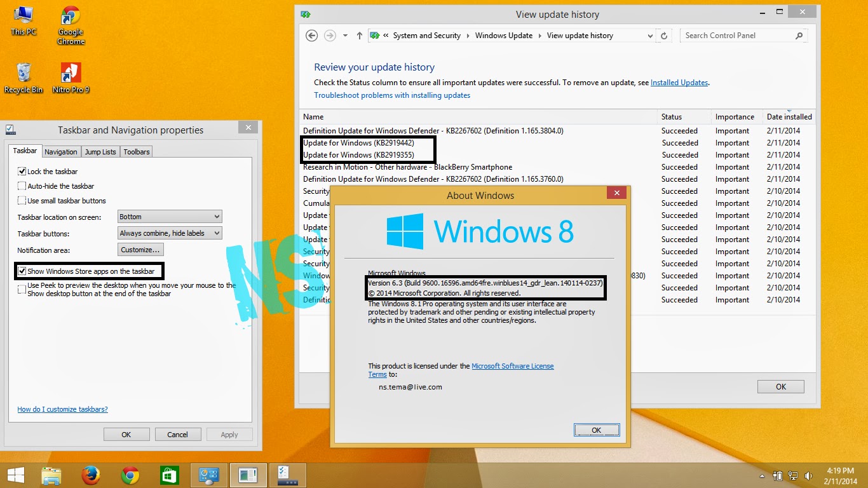Open the Installed Updates link
This screenshot has height=488, width=868.
(x=679, y=83)
